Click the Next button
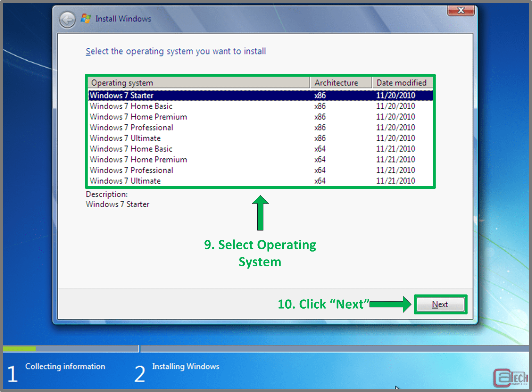Screen dimensions: 532x392 (440, 304)
